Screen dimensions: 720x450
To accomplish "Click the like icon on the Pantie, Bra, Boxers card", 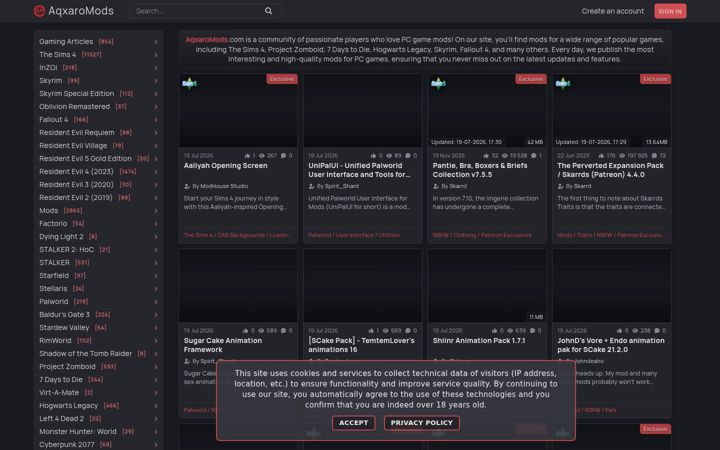I will pos(486,156).
